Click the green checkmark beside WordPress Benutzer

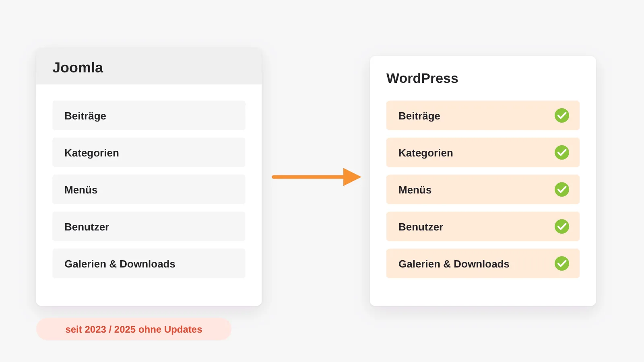pos(562,226)
